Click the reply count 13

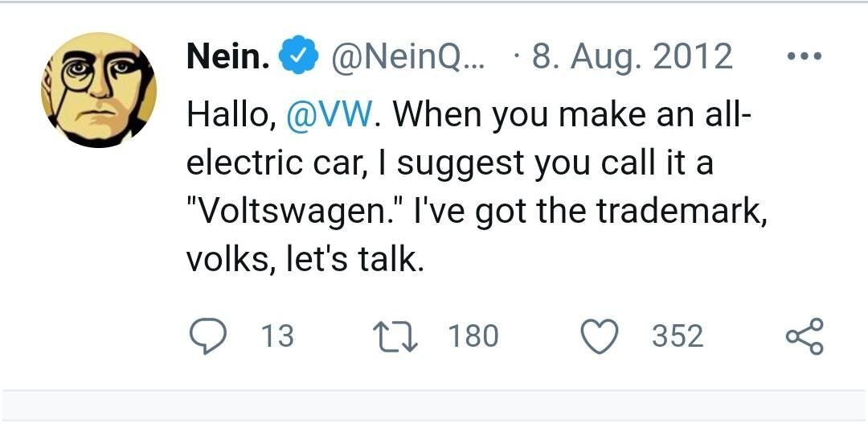click(278, 335)
